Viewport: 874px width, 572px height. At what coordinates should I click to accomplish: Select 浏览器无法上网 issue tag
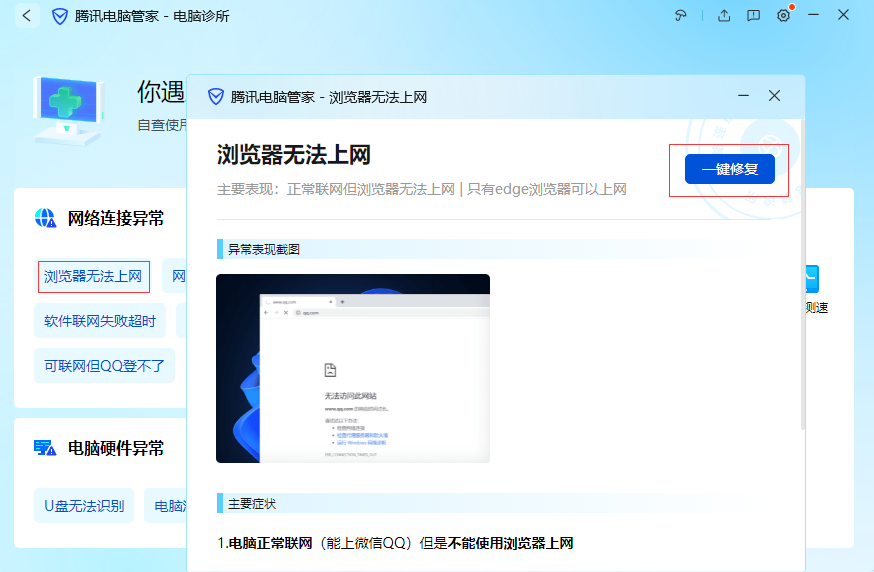93,277
